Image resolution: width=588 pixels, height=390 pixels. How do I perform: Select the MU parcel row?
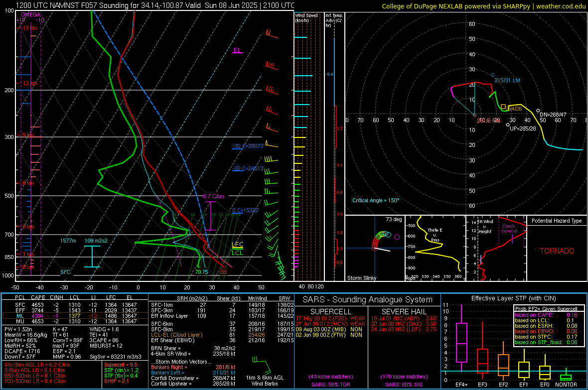pos(75,321)
